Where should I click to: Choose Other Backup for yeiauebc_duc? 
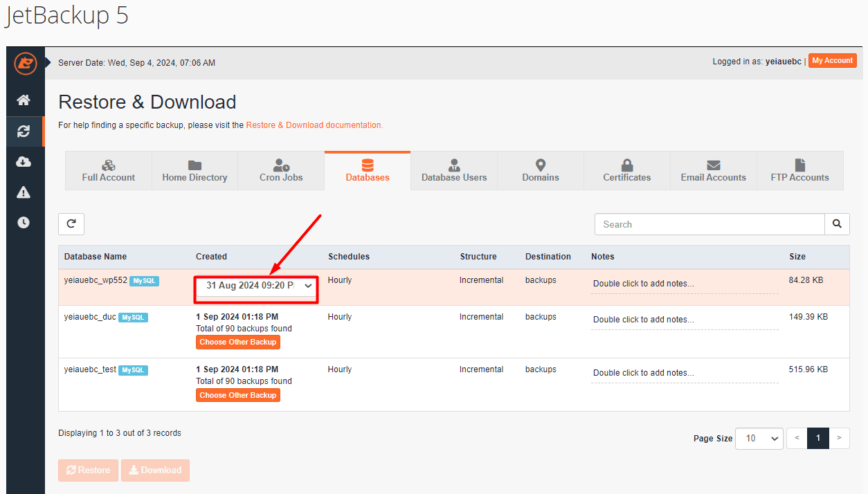coord(238,342)
